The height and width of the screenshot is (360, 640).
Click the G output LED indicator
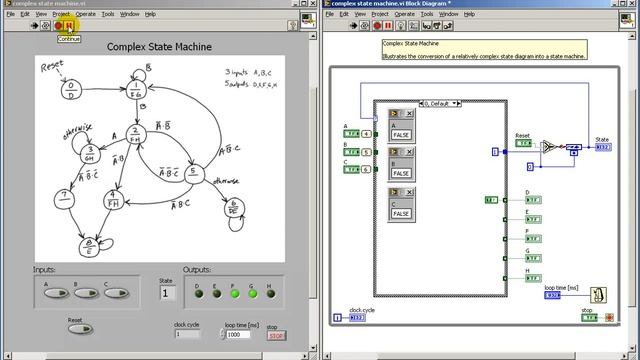253,293
